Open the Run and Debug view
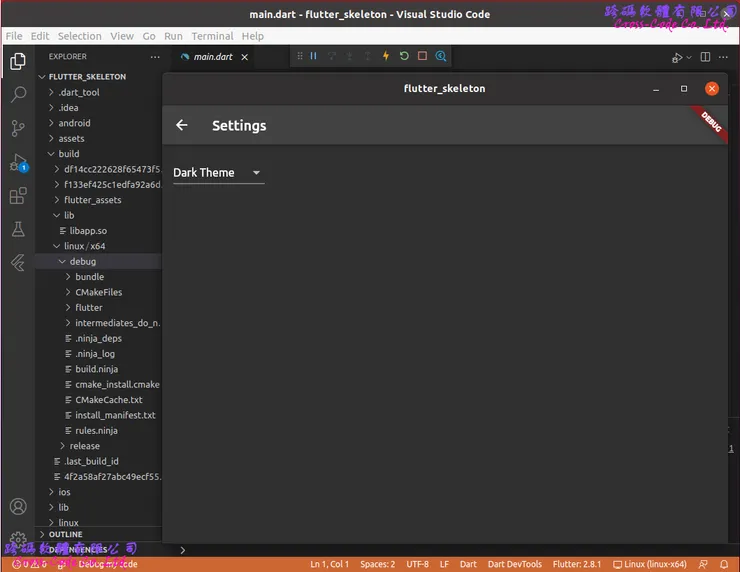The height and width of the screenshot is (572, 740). [x=18, y=162]
